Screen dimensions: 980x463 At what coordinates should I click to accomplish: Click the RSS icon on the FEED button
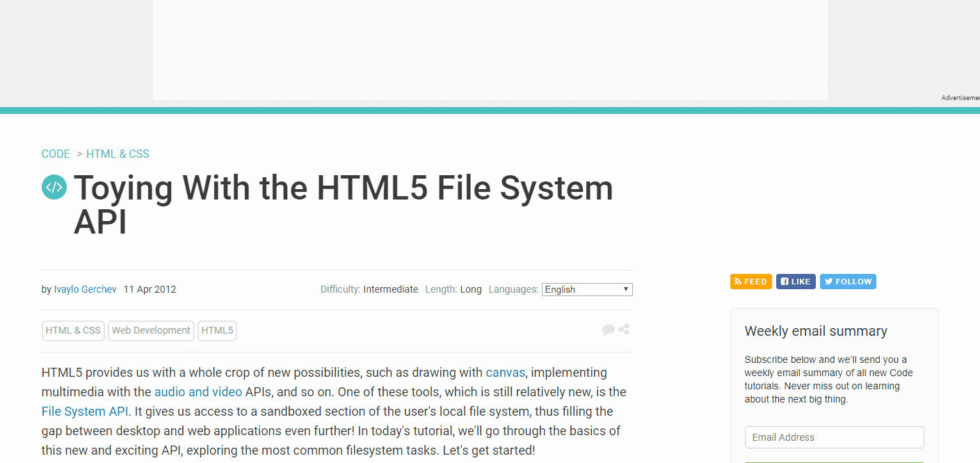[739, 282]
